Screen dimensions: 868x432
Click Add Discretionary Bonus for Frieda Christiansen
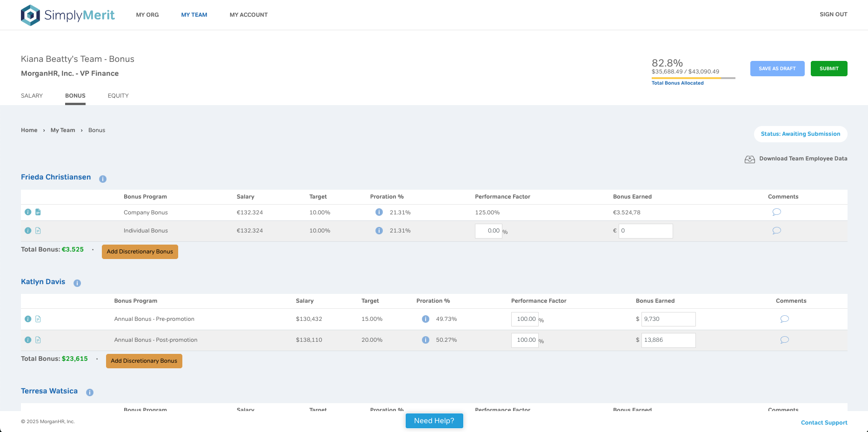pos(140,252)
